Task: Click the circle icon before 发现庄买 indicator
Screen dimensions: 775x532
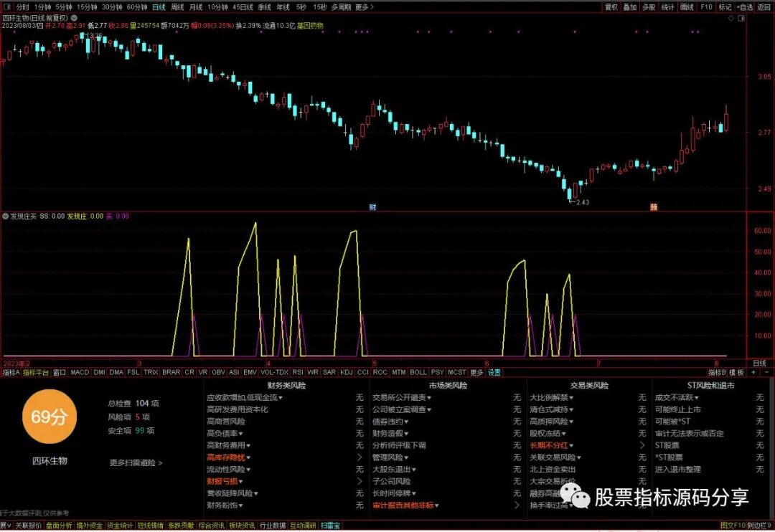Action: [x=6, y=216]
